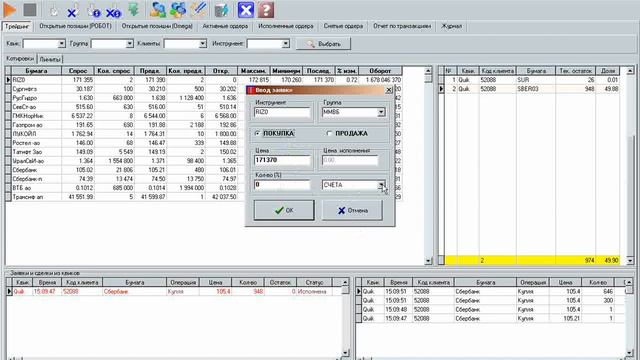Image resolution: width=640 pixels, height=360 pixels.
Task: Click the blue group-of-people toolbar icon
Action: coord(178,10)
